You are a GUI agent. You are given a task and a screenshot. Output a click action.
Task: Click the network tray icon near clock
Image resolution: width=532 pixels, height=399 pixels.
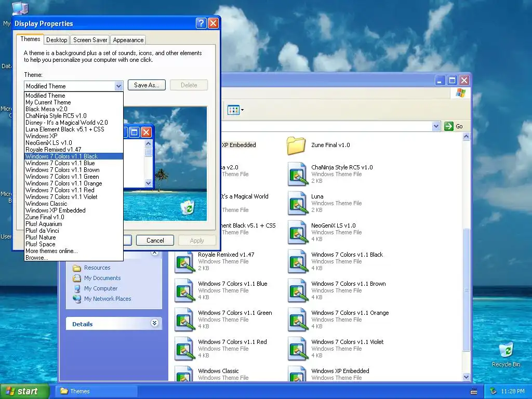[x=494, y=392]
